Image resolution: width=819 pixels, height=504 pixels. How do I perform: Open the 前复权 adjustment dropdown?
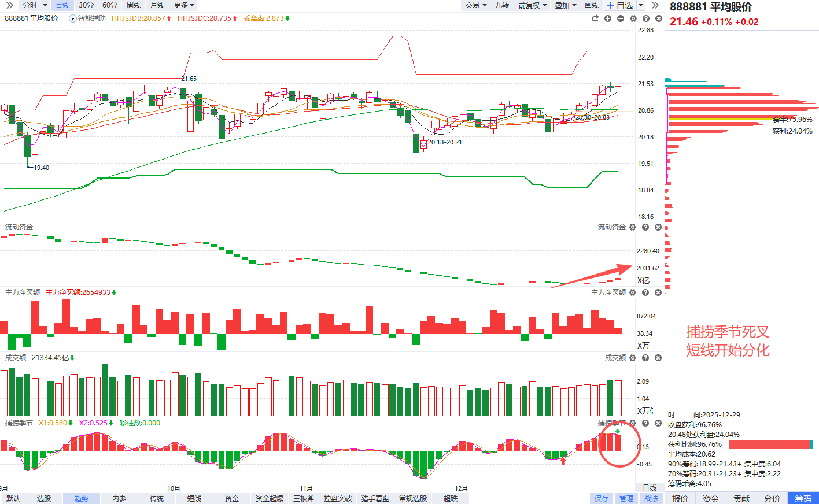(532, 5)
